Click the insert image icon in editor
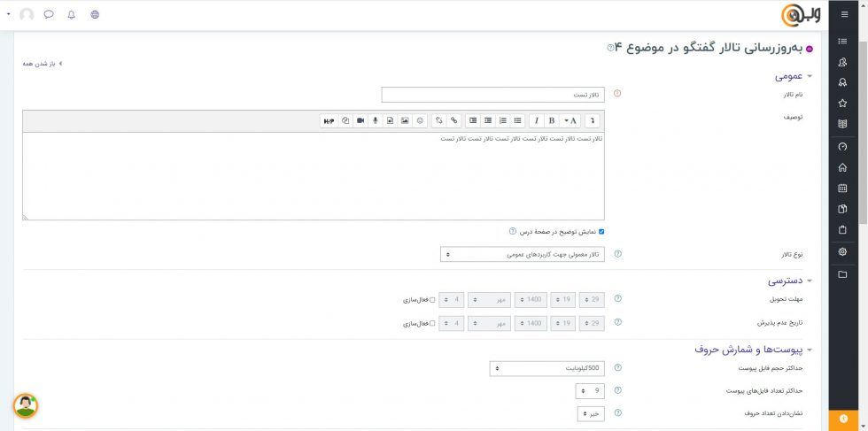The height and width of the screenshot is (431, 868). (405, 120)
